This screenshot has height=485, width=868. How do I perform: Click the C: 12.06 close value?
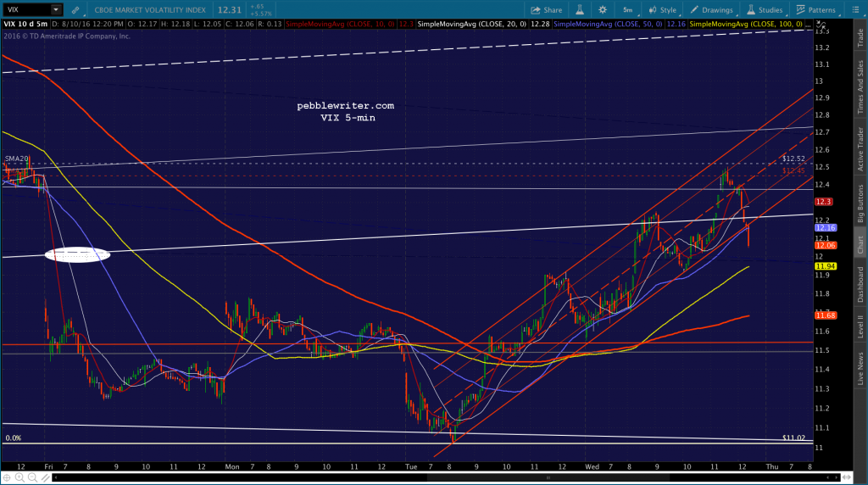[x=239, y=25]
